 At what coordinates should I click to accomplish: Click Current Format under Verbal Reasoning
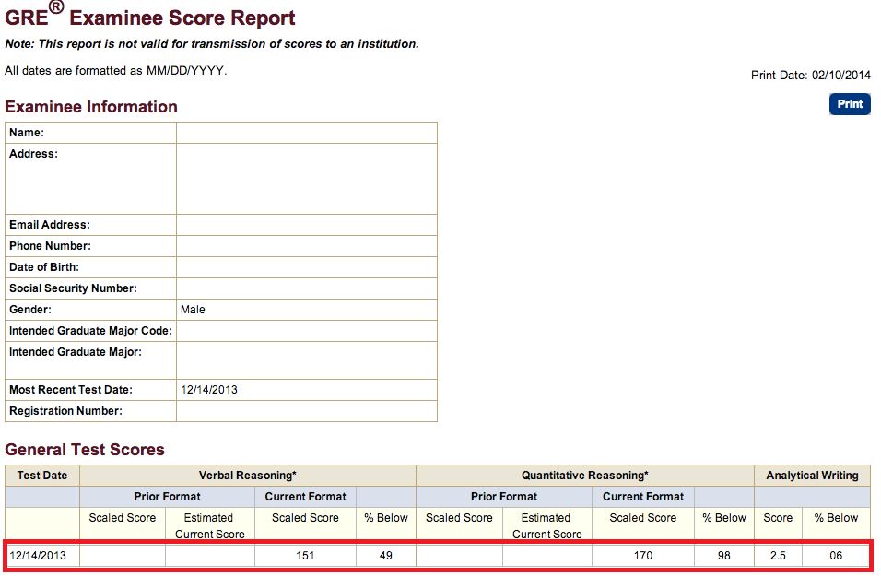[x=306, y=497]
